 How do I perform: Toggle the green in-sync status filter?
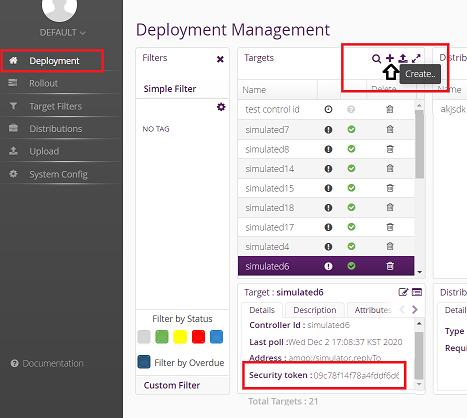click(162, 337)
